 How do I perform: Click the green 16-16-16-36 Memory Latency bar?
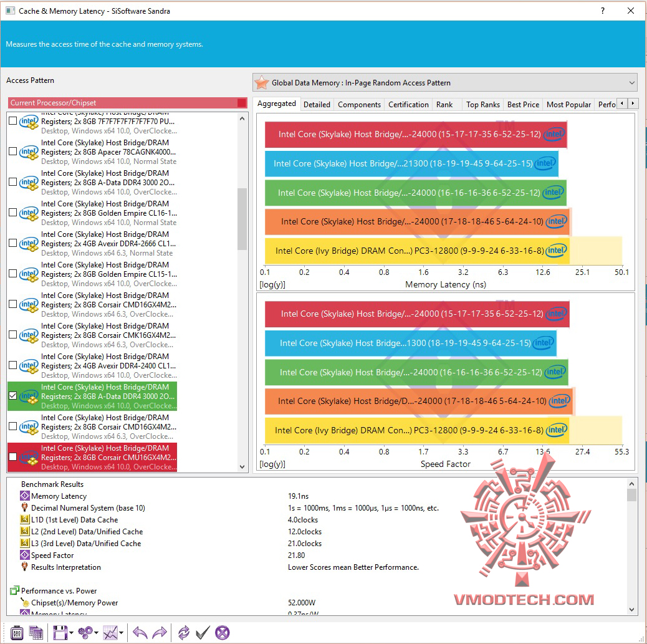point(416,193)
